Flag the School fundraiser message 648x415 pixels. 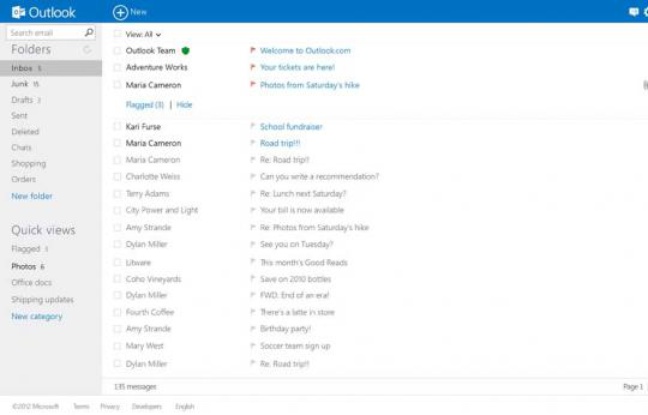coord(253,126)
